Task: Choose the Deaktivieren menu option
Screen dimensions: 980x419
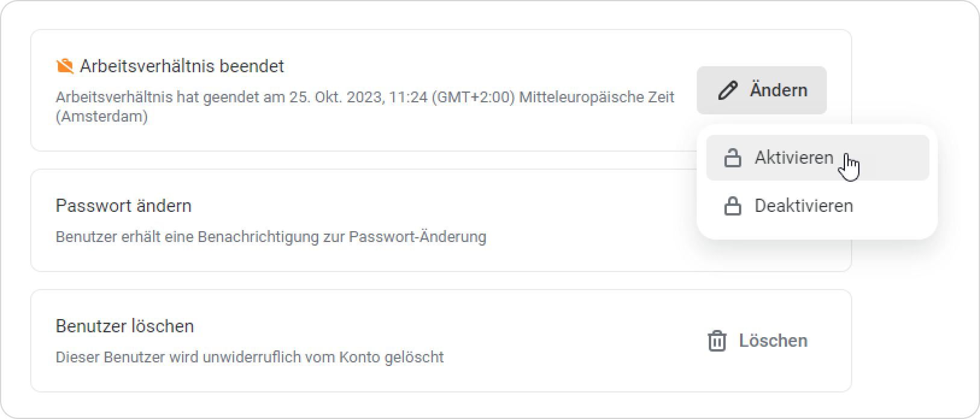Action: 803,206
